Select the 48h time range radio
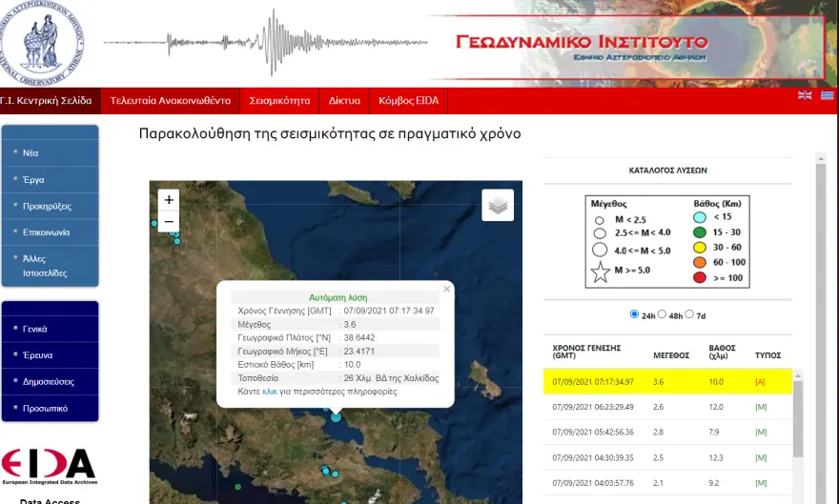Viewport: 839px width, 504px height. pos(664,314)
